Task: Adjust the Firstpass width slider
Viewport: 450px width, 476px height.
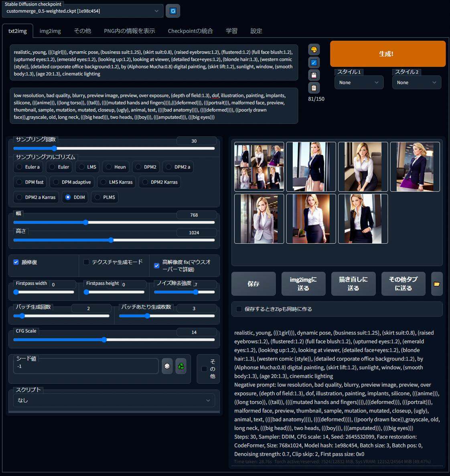Action: 44,292
